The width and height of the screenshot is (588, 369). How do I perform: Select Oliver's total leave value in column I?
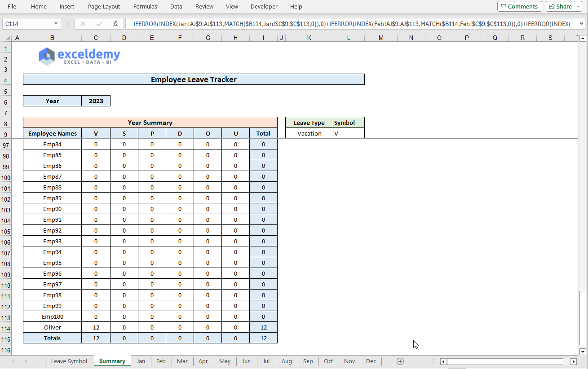(264, 328)
